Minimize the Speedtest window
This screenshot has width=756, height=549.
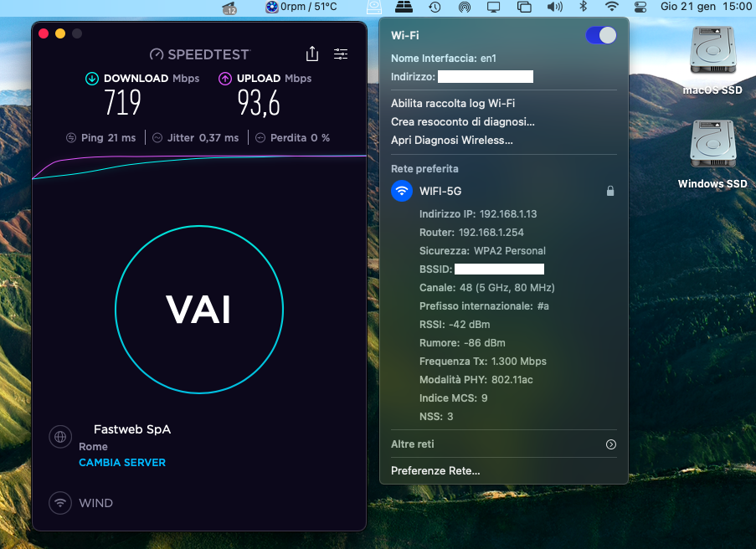click(60, 33)
